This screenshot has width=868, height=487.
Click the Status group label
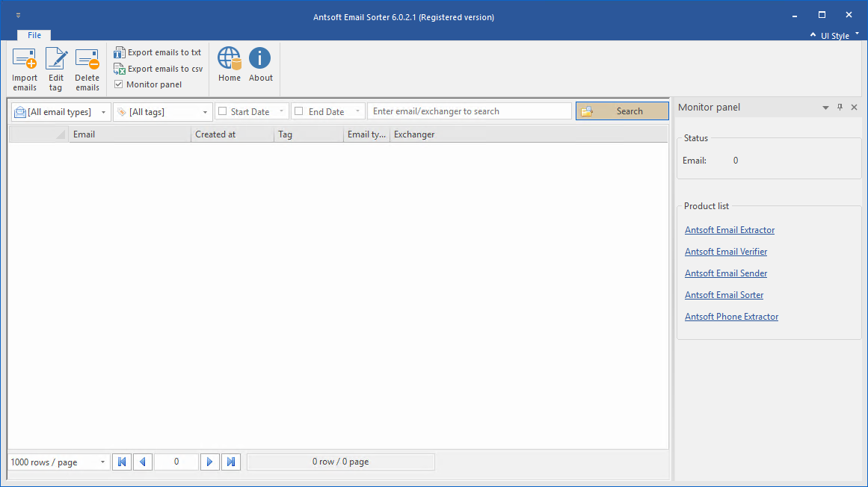coord(696,138)
